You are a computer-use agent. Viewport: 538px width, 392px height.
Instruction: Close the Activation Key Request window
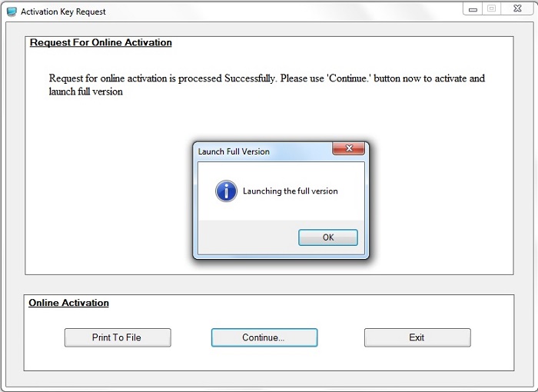pos(516,8)
